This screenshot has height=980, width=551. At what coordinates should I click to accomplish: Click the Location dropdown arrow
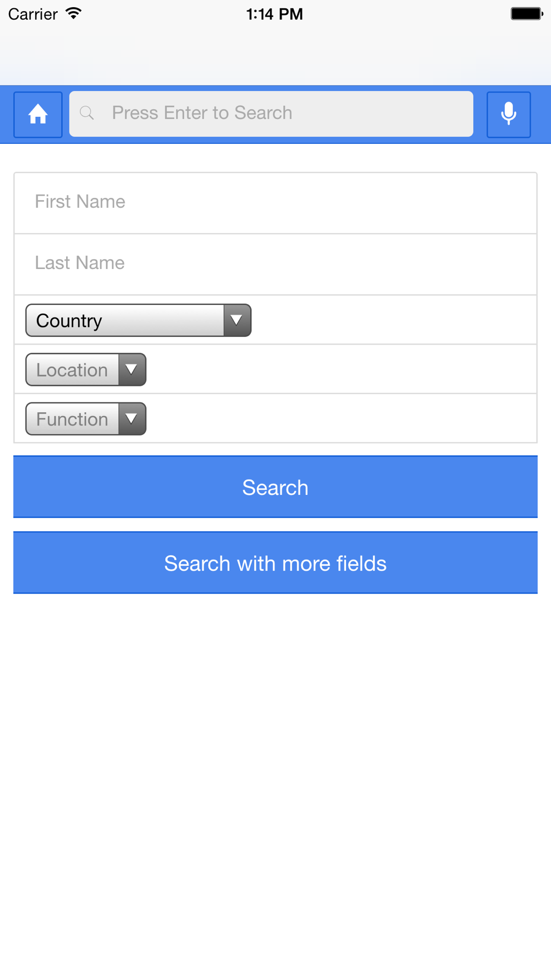[132, 370]
